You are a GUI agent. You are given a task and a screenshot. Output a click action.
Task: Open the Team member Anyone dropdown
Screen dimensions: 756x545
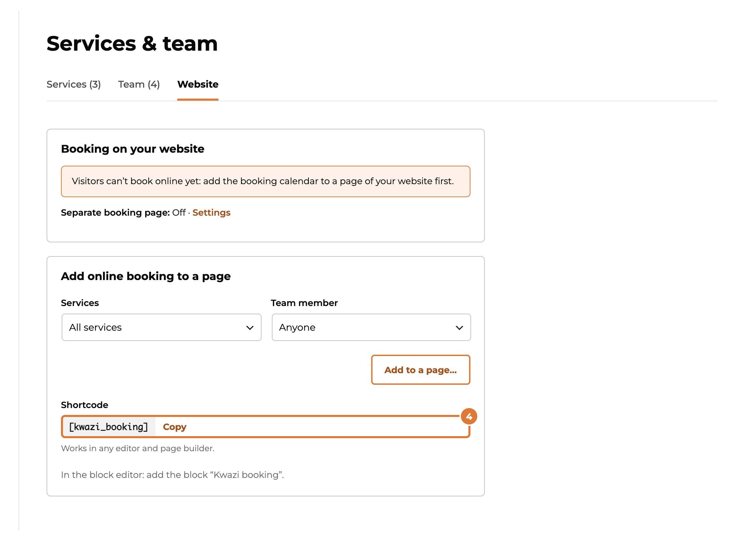click(x=371, y=327)
